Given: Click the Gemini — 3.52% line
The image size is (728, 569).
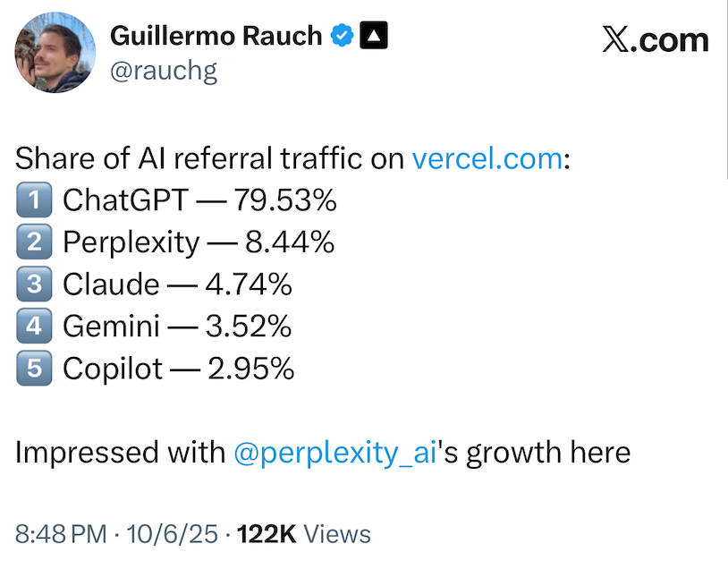Looking at the screenshot, I should (x=177, y=327).
